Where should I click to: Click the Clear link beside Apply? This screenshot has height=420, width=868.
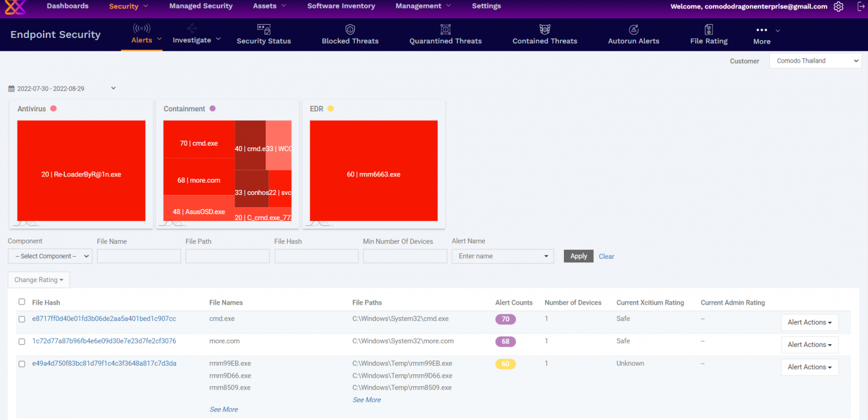click(x=606, y=256)
